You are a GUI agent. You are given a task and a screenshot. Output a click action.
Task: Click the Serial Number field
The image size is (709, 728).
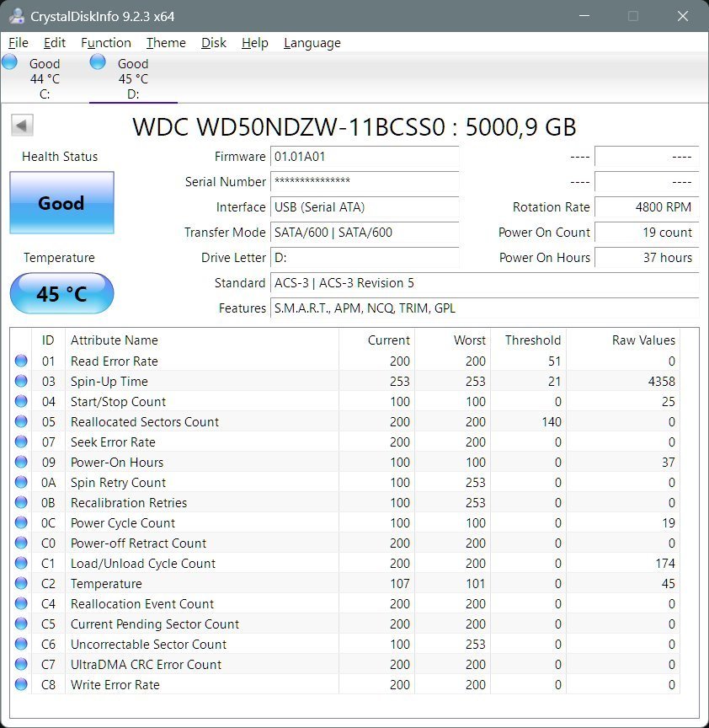365,182
